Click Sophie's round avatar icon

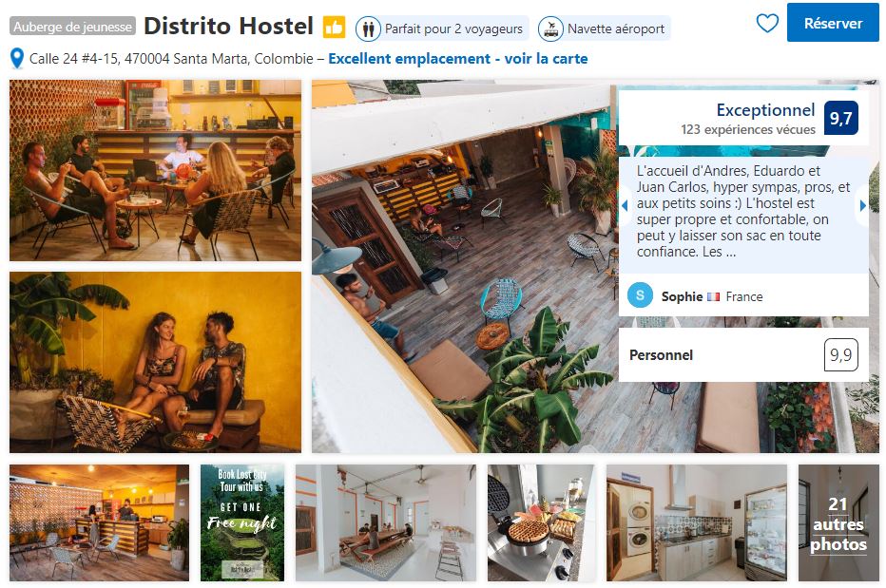[640, 295]
